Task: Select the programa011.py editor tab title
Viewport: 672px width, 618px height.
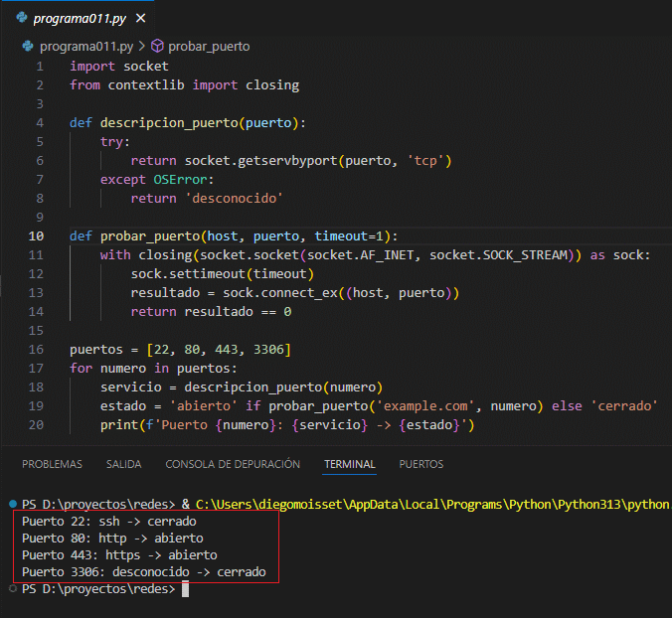Action: 79,19
